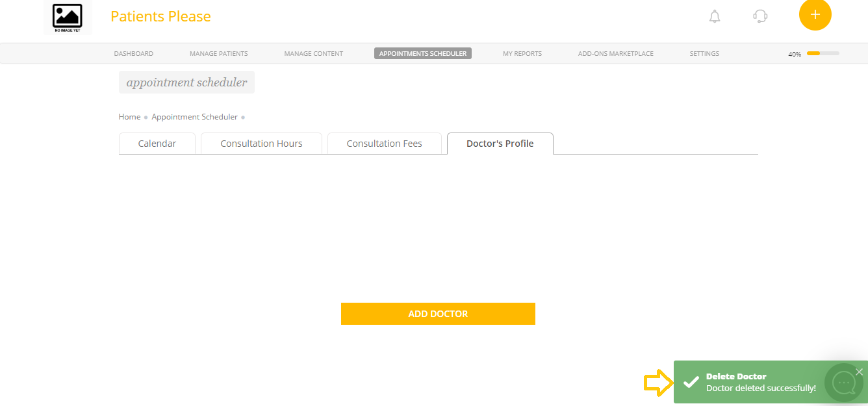Screen dimensions: 868x406
Task: Click the Patients Please header title
Action: pos(160,16)
